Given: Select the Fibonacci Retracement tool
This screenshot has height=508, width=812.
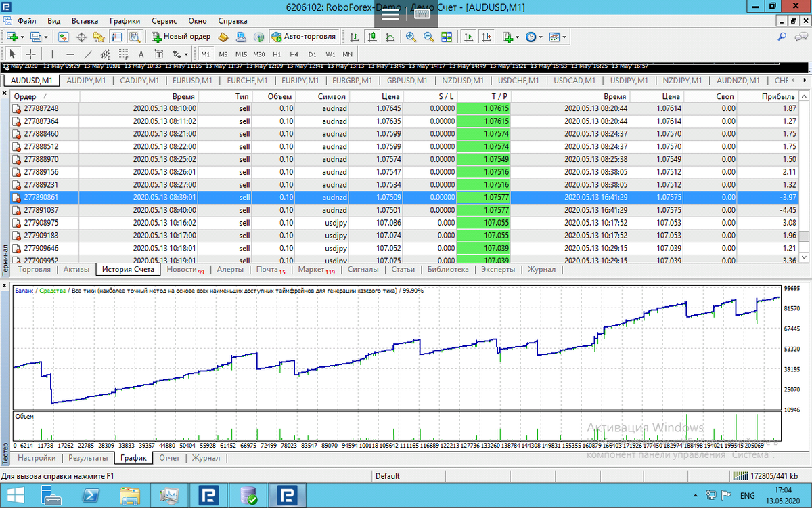Looking at the screenshot, I should pyautogui.click(x=123, y=54).
